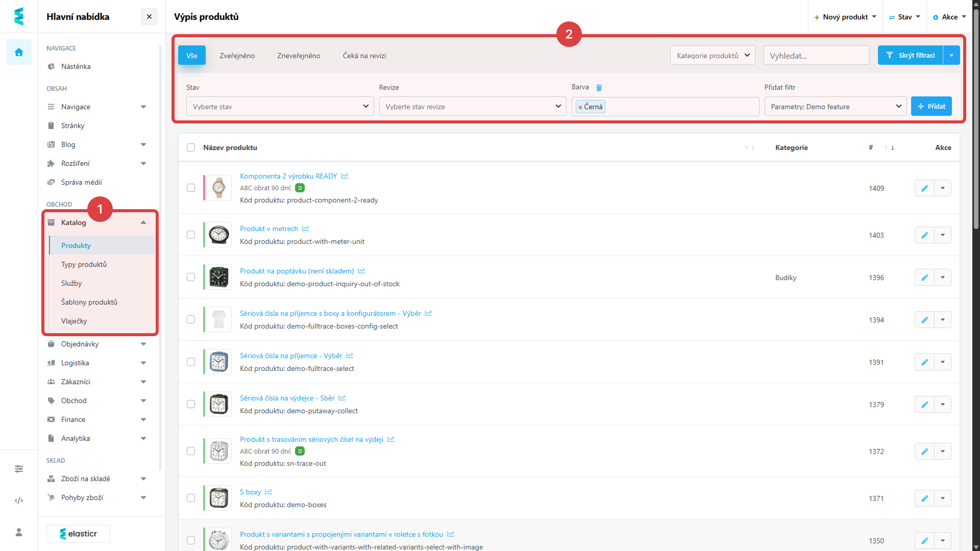Click the home icon in left rail
Viewport: 980px width, 551px height.
19,52
